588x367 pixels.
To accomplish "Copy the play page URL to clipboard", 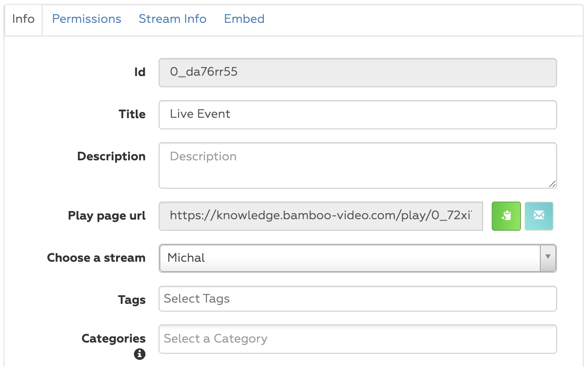I will [x=506, y=216].
